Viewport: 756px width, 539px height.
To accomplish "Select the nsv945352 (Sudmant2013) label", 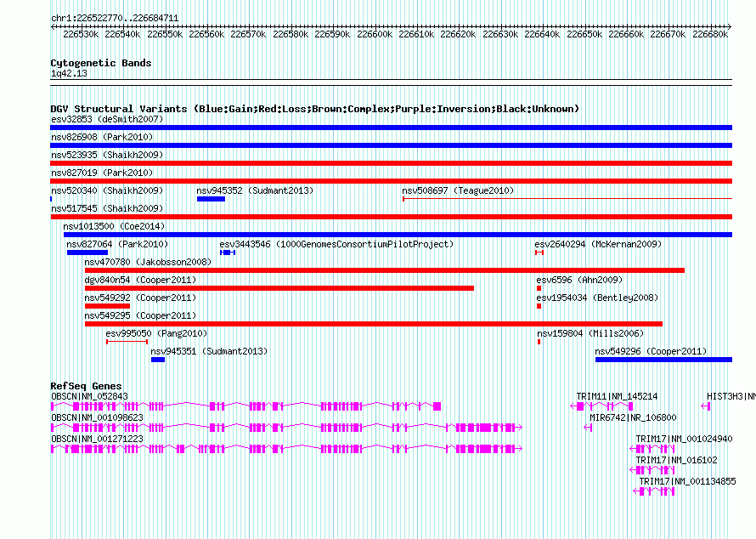I will pos(255,190).
